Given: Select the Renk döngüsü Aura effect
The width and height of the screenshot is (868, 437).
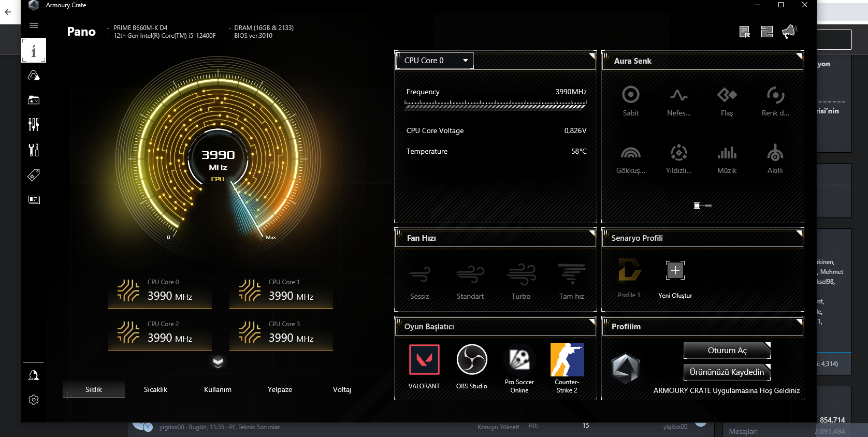Looking at the screenshot, I should pyautogui.click(x=775, y=101).
